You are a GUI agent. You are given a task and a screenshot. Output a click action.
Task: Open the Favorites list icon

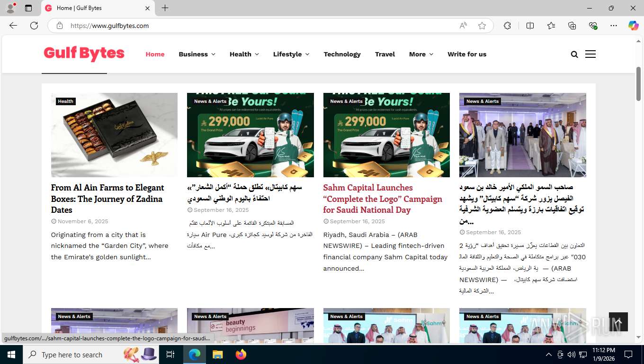tap(551, 26)
